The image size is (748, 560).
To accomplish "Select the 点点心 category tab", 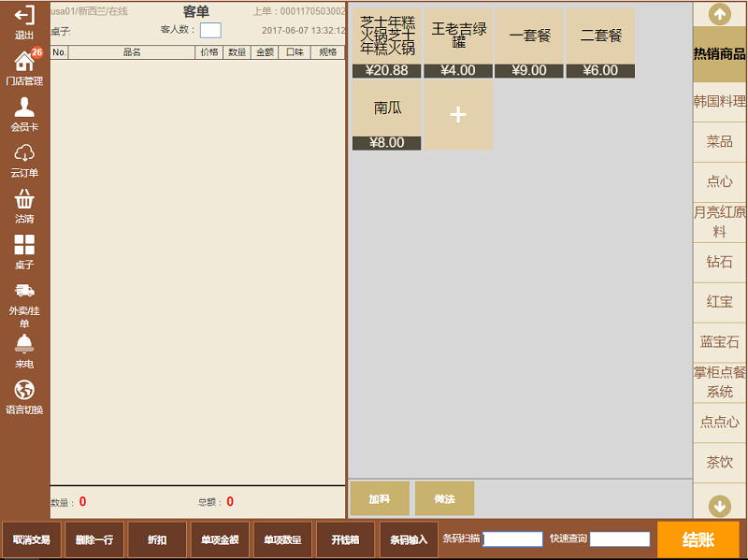I will [719, 423].
